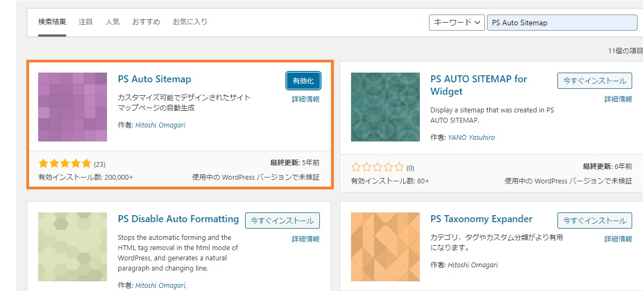This screenshot has width=644, height=291.
Task: Click 最終更新: 6年前 text
Action: point(607,166)
